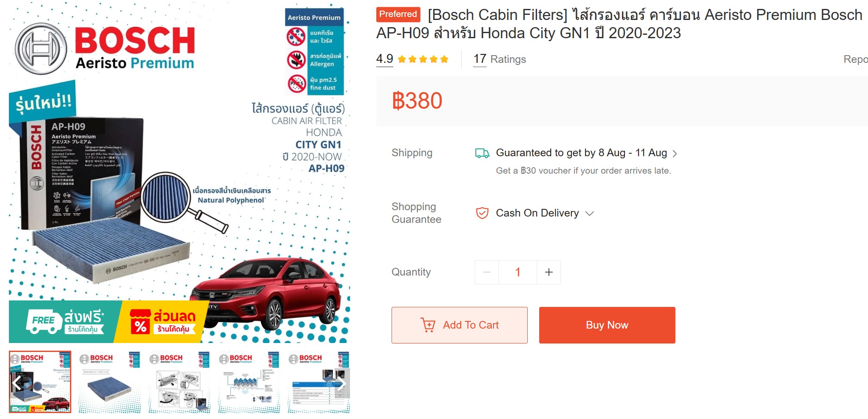Click the shopping cart icon in Add To Cart

pos(428,325)
